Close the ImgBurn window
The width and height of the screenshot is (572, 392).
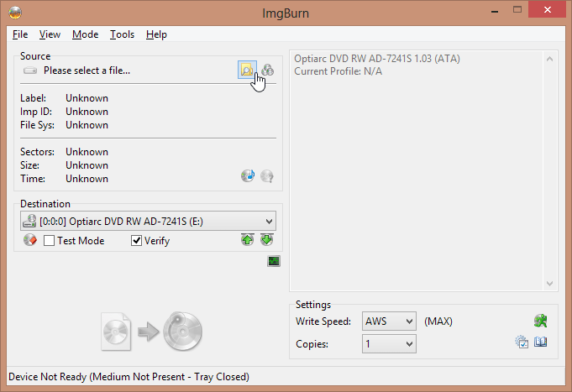(x=547, y=10)
